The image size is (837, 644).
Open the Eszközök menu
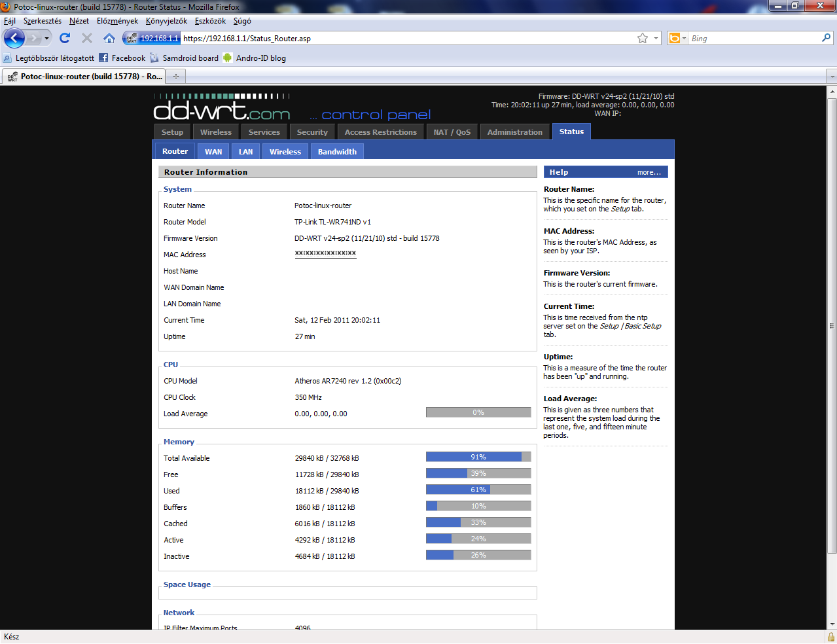coord(210,21)
